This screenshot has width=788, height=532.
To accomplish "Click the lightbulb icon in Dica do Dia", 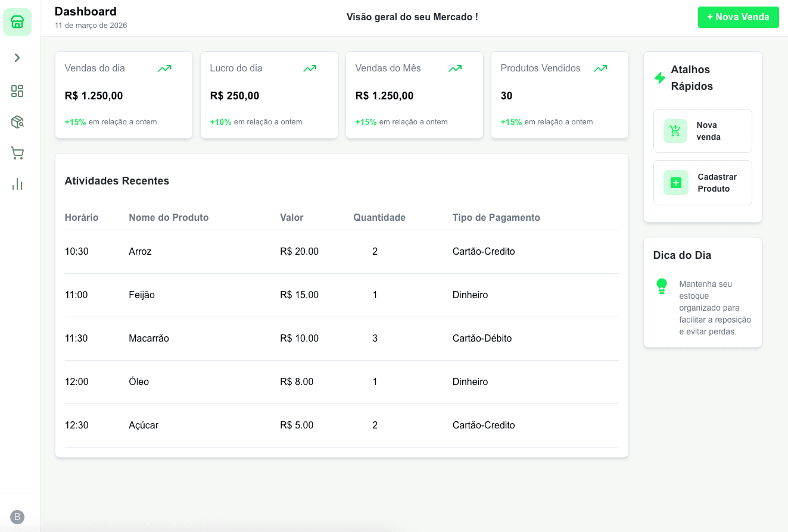I will [x=662, y=286].
